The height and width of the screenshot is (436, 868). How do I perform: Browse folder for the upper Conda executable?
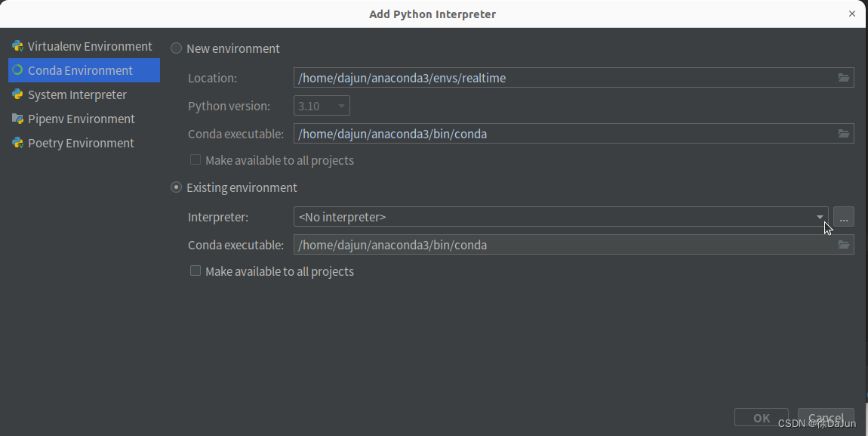844,134
